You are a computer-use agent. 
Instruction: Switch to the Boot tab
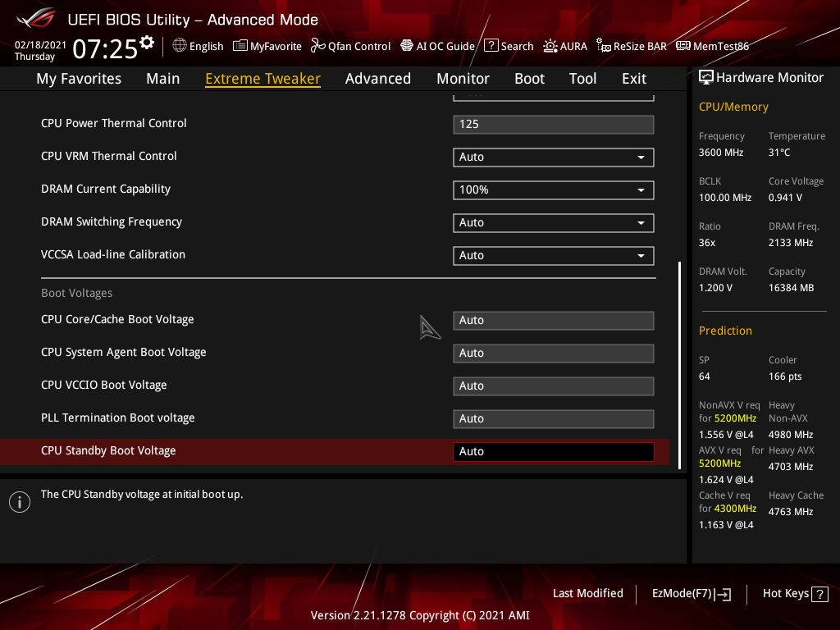(x=529, y=79)
